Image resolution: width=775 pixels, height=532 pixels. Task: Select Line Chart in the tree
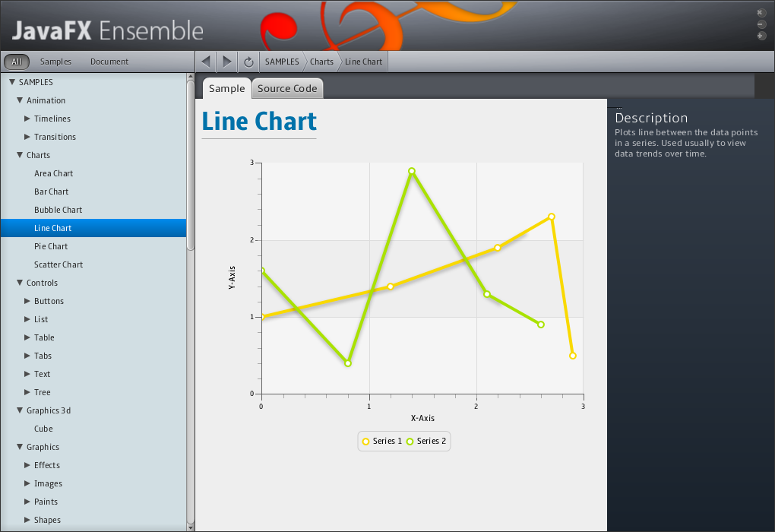(x=93, y=228)
